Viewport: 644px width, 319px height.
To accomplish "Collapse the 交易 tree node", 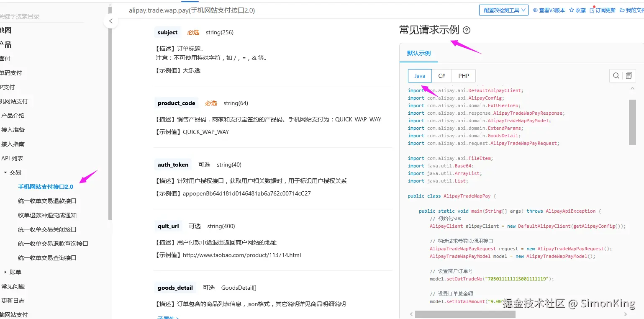I will 5,172.
